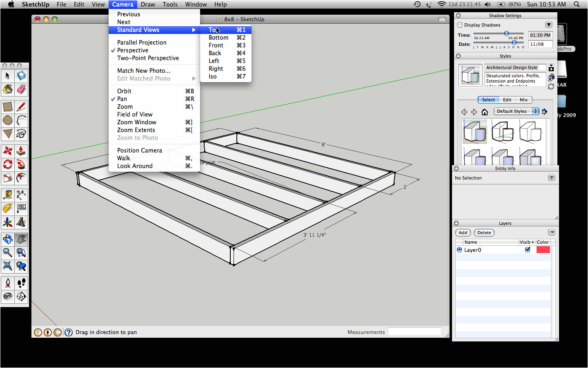The image size is (588, 368).
Task: Pick the Eraser tool
Action: click(x=21, y=89)
